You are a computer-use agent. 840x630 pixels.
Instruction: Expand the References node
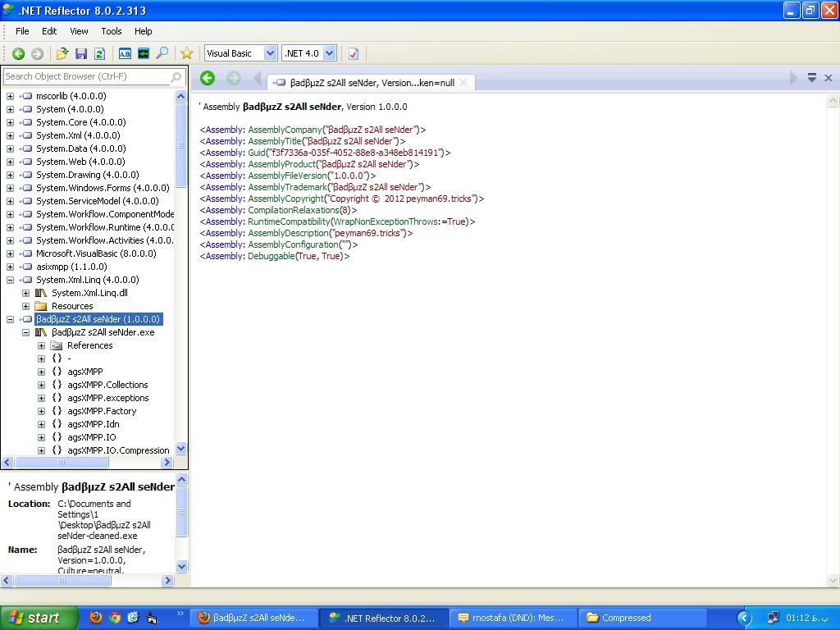click(41, 345)
